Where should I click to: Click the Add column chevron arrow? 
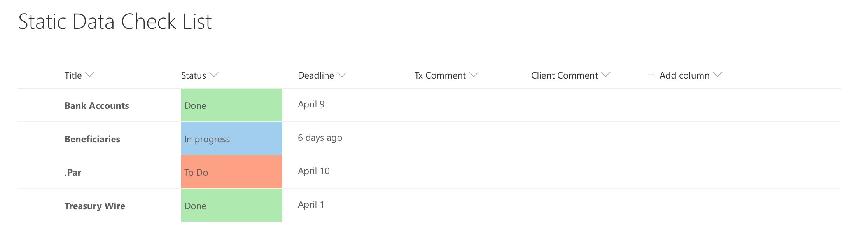[x=717, y=75]
